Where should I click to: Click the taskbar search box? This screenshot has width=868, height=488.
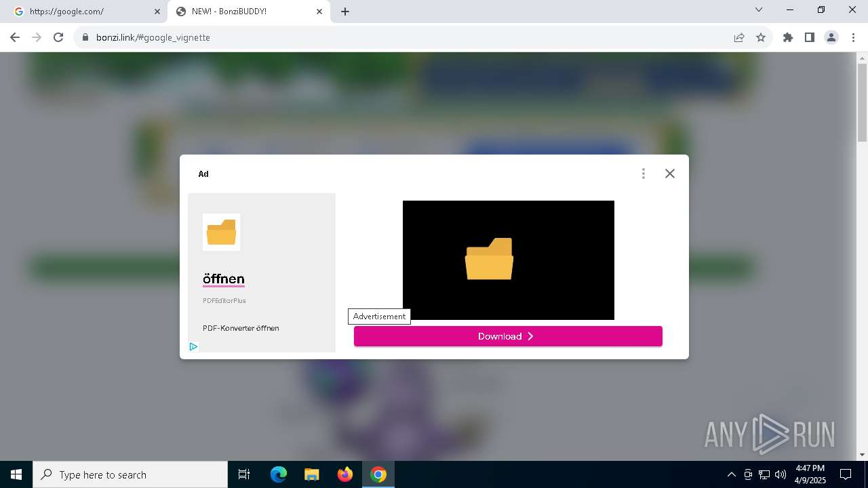130,474
